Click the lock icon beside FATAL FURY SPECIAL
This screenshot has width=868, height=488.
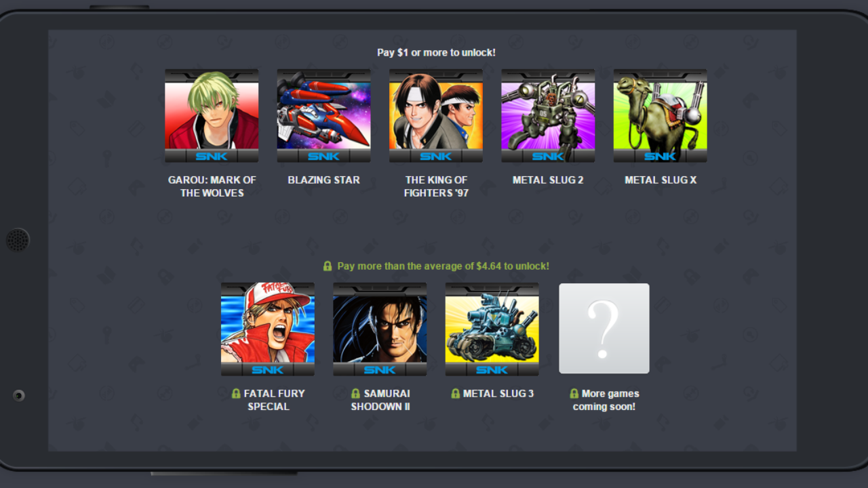(236, 394)
